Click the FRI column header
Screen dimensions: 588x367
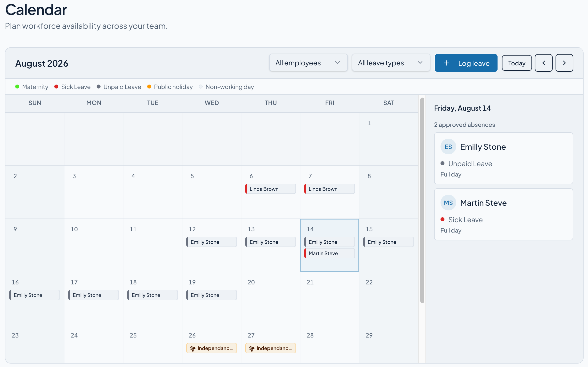click(329, 103)
